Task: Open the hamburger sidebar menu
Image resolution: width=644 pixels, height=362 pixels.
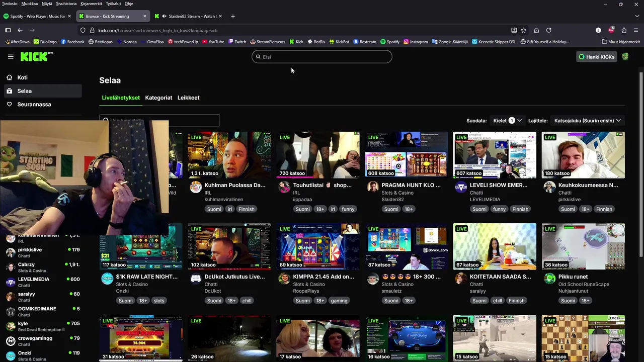Action: [11, 57]
